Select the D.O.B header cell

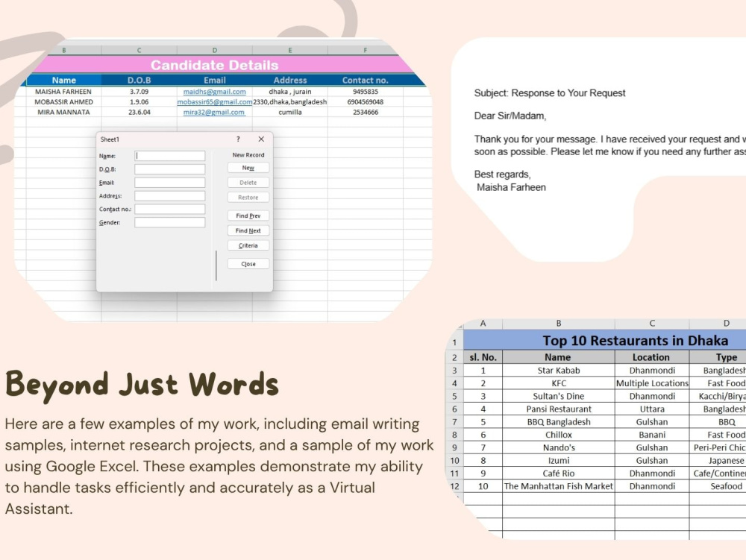pyautogui.click(x=139, y=81)
